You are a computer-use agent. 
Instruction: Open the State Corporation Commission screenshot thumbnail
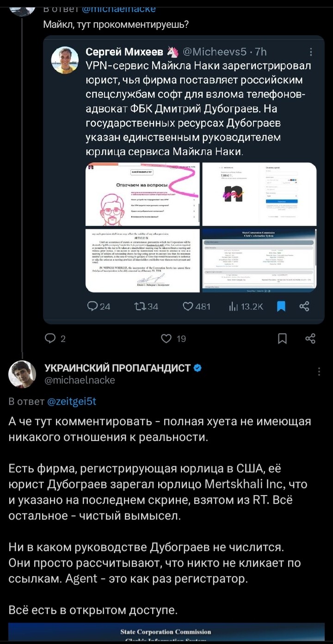pyautogui.click(x=259, y=260)
